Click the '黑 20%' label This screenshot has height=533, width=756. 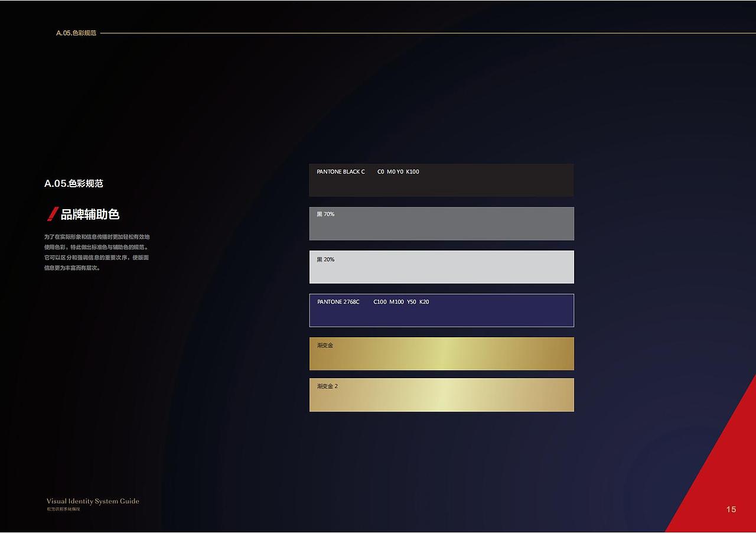325,260
